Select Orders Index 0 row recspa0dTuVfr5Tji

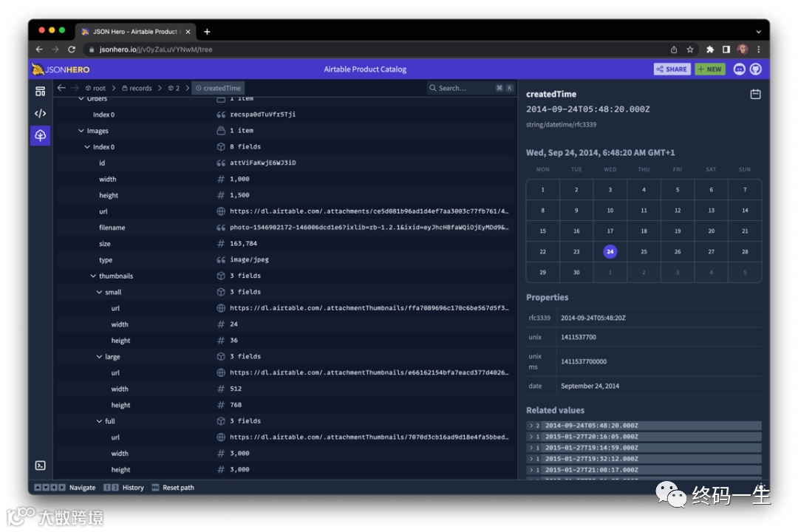pos(285,115)
